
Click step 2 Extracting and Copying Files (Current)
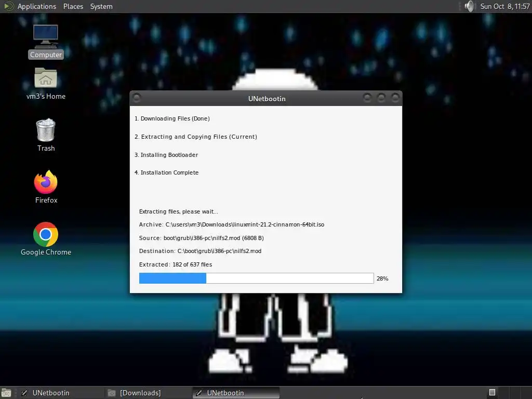196,137
